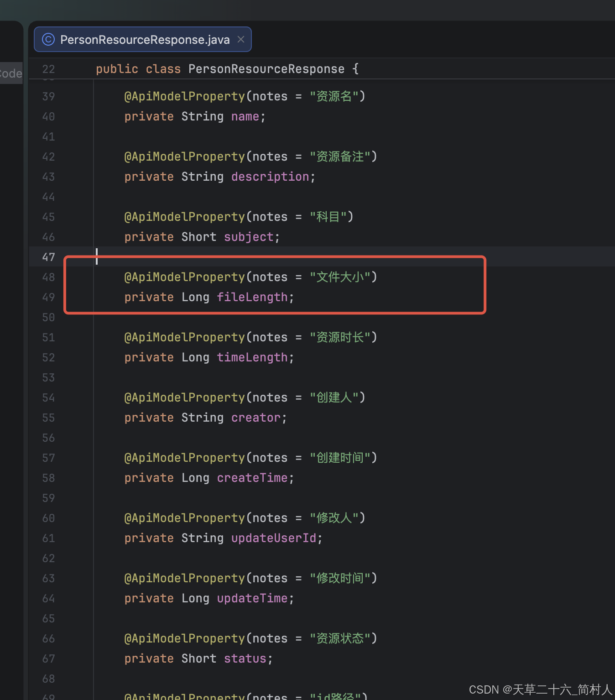Screen dimensions: 615x700
Task: Click 'updateUserId' field on line 61
Action: point(274,538)
